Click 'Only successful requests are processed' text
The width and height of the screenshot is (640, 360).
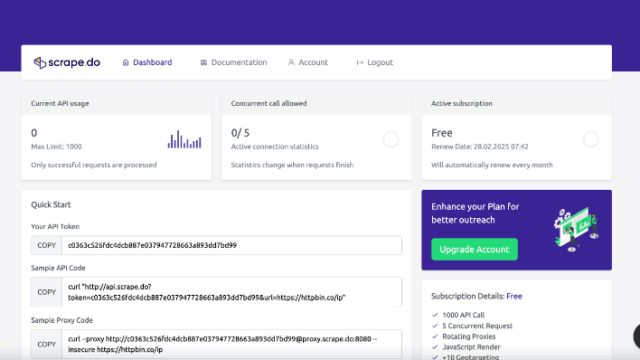[94, 165]
